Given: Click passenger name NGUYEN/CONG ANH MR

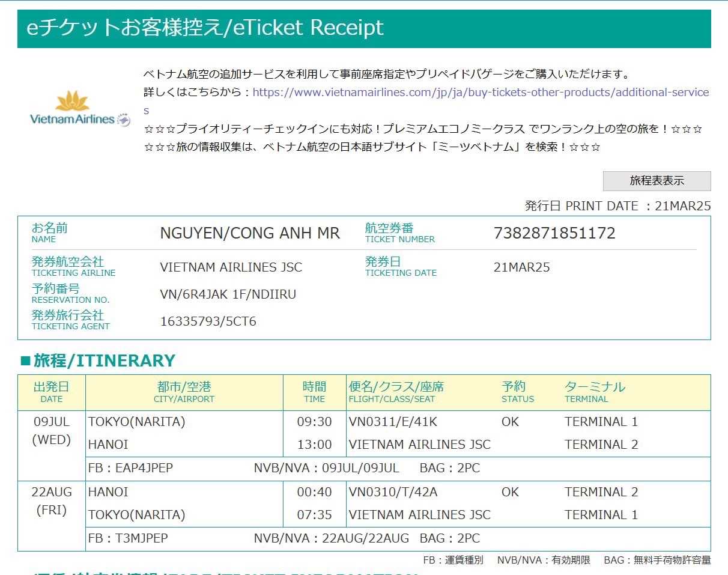Looking at the screenshot, I should [249, 233].
